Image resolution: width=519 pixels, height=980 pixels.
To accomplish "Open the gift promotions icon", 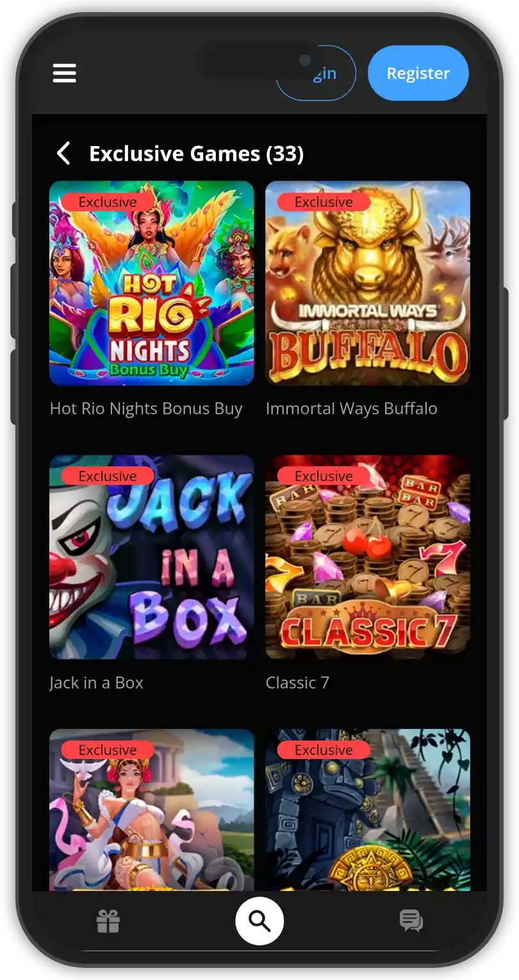I will [x=108, y=921].
